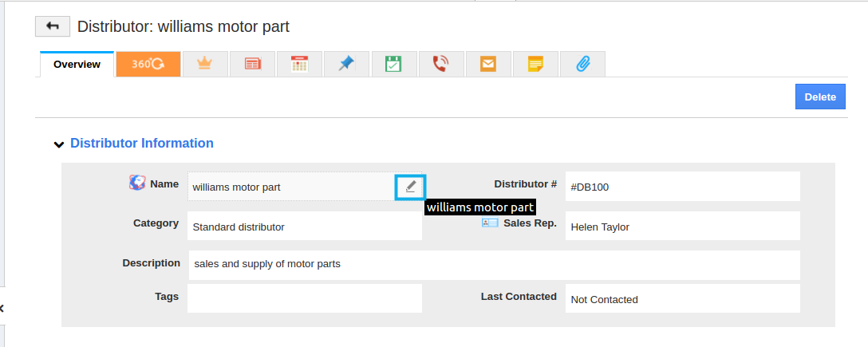
Task: Open the crown icon tab
Action: click(205, 64)
